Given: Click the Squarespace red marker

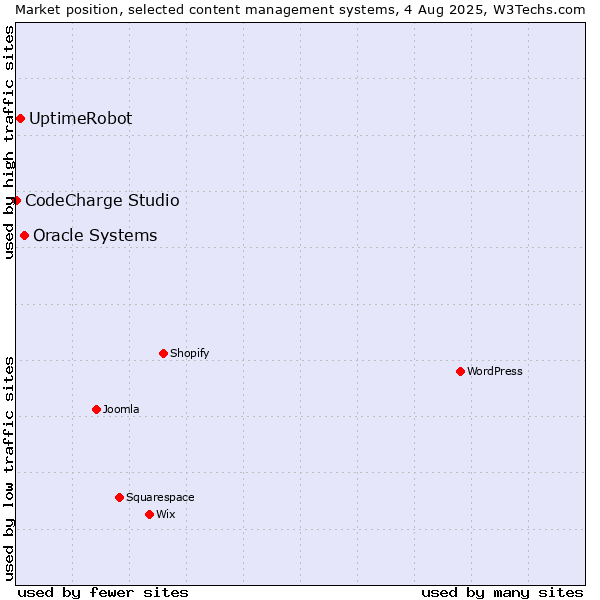Looking at the screenshot, I should pos(119,497).
